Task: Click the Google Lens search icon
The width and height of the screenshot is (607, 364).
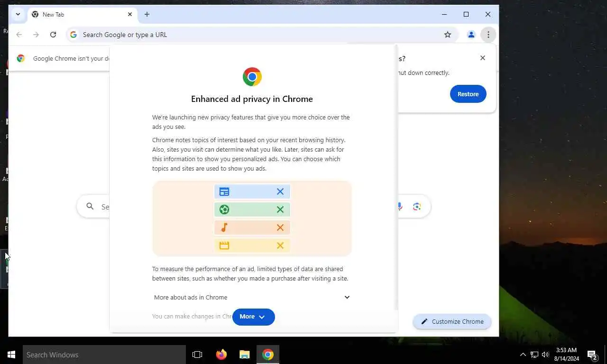Action: click(x=417, y=207)
